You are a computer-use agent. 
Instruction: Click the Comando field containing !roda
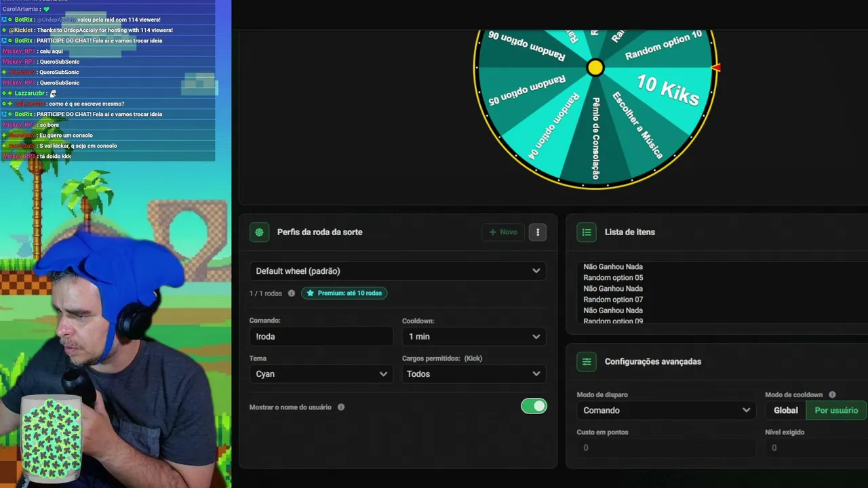tap(321, 336)
